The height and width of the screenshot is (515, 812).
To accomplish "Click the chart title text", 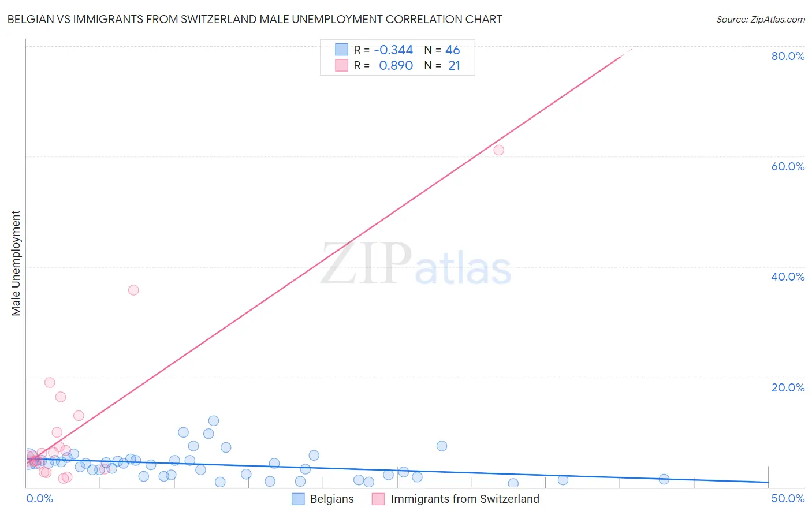I will [255, 19].
